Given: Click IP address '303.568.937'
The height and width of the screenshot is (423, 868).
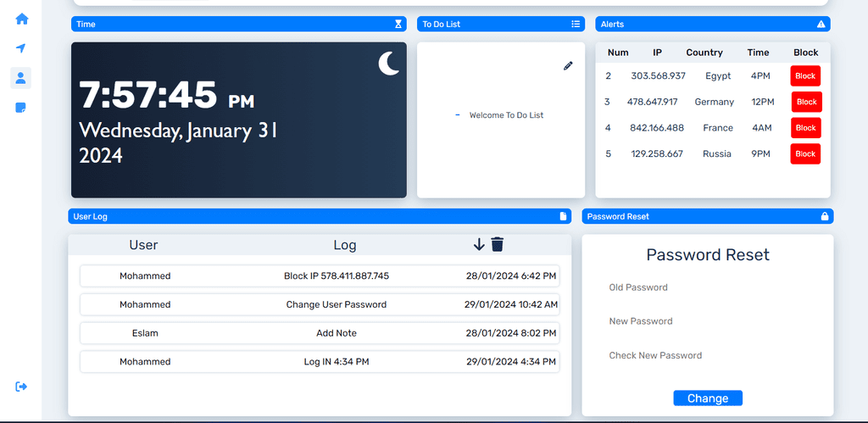Looking at the screenshot, I should 658,75.
